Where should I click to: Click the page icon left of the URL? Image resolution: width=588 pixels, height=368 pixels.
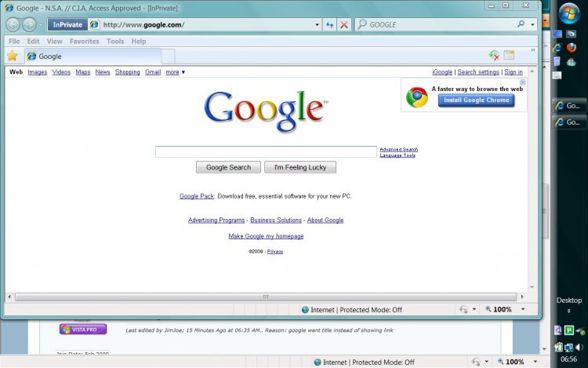point(95,25)
